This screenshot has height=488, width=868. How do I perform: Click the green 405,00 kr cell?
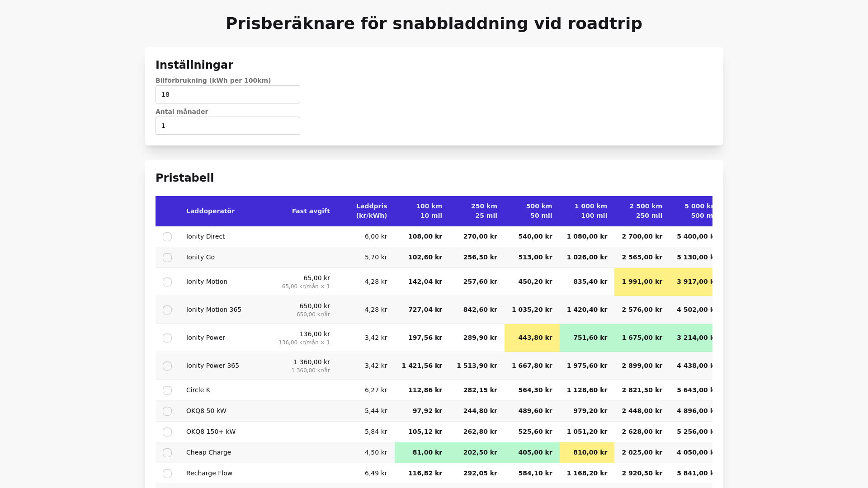pos(532,452)
